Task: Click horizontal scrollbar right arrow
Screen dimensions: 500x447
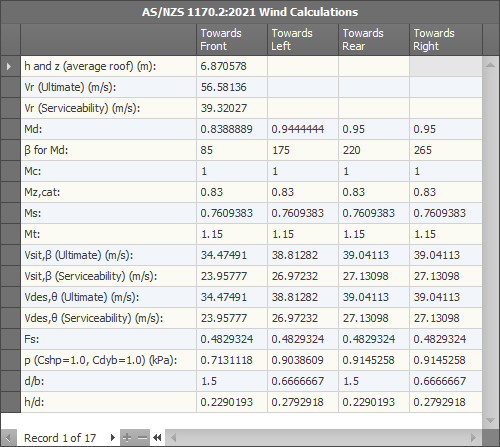Action: click(x=473, y=437)
